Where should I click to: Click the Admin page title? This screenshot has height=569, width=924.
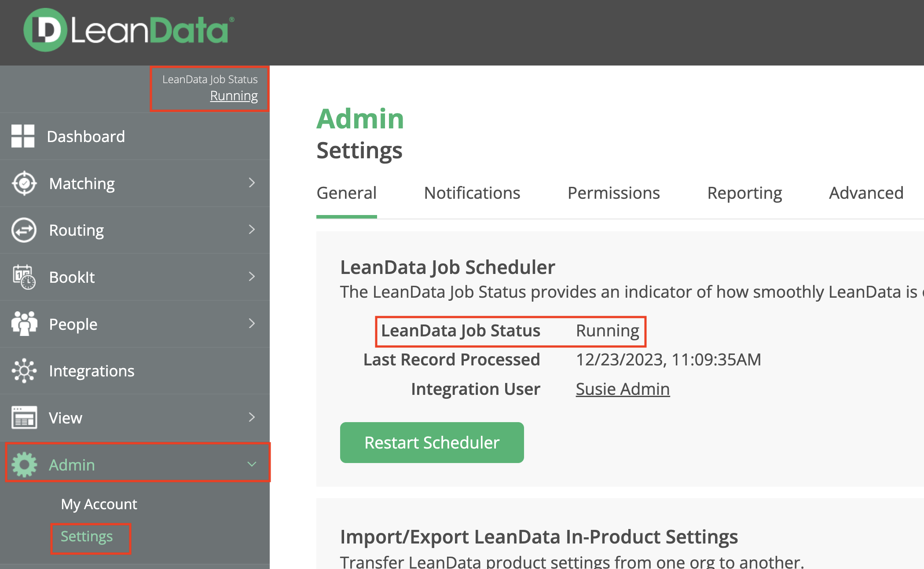360,119
